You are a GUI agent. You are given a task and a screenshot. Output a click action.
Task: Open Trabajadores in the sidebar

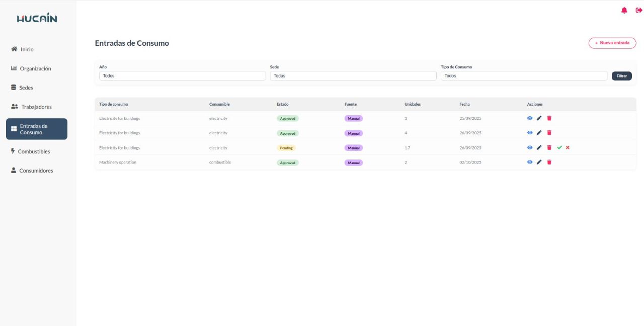point(36,107)
